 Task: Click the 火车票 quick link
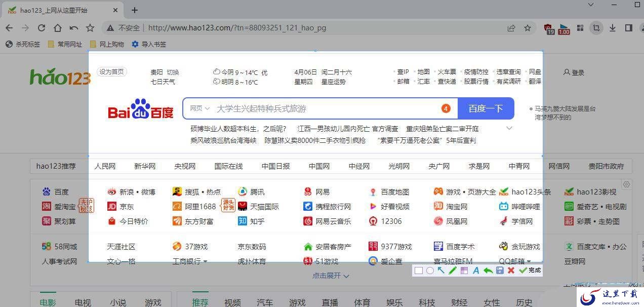click(447, 72)
